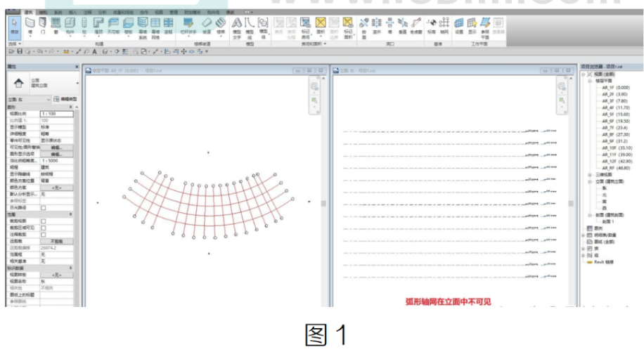The height and width of the screenshot is (359, 644).
Task: Open the 建筑 ribbon tab
Action: point(28,13)
